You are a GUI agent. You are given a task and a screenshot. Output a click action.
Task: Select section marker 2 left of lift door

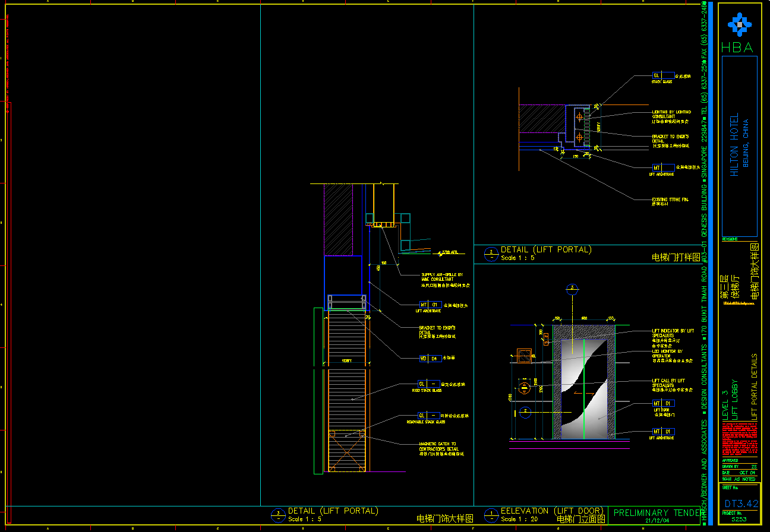click(x=524, y=411)
